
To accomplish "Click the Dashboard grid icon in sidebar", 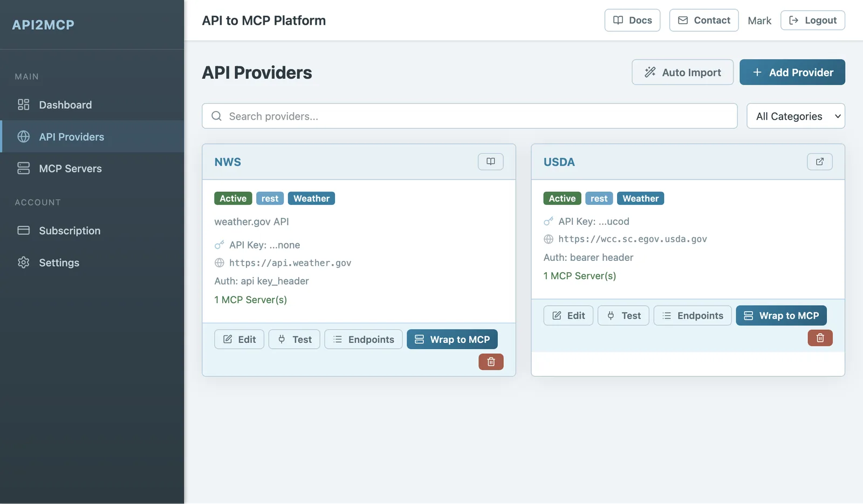I will click(x=23, y=105).
